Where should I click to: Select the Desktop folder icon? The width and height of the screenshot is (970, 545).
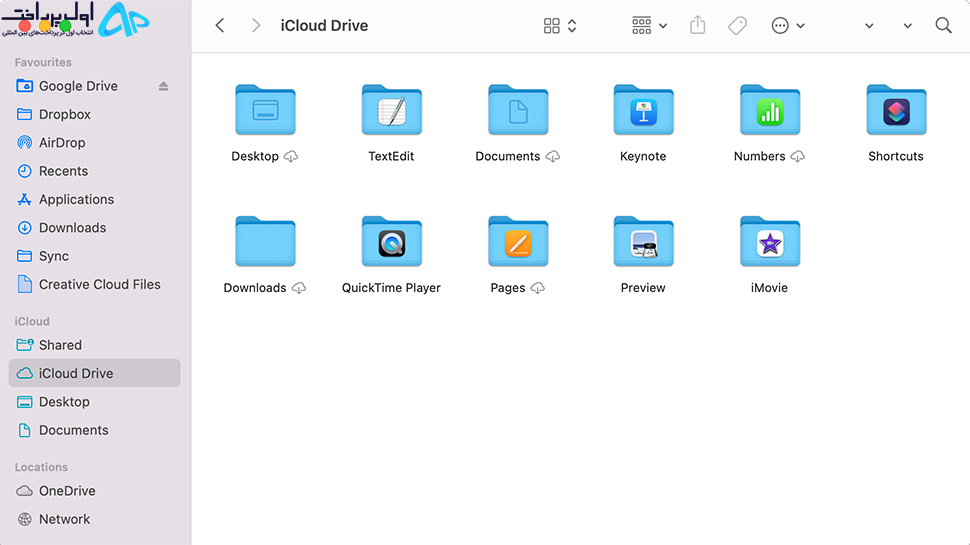tap(265, 110)
